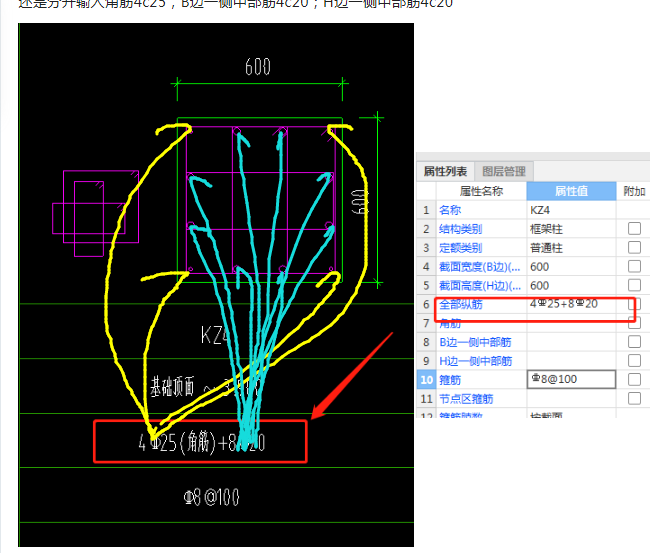
Task: Click the 属性值 column header
Action: pos(571,191)
